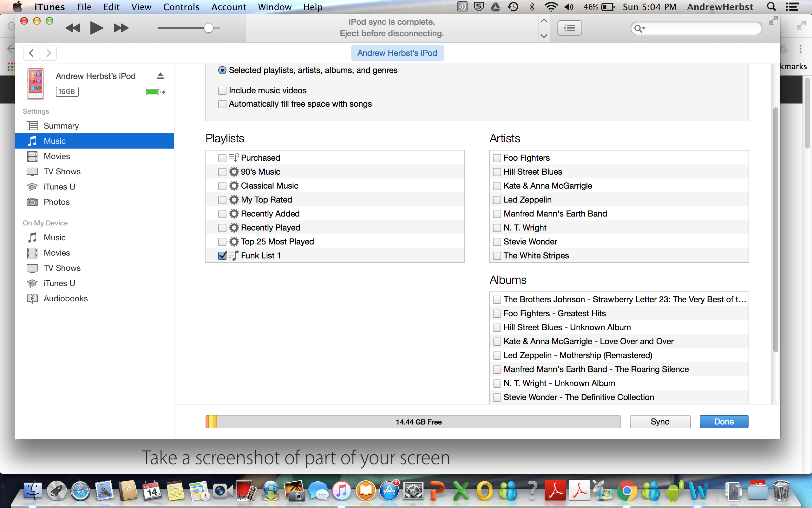The height and width of the screenshot is (508, 812).
Task: Check the My Top Rated playlist
Action: (222, 200)
